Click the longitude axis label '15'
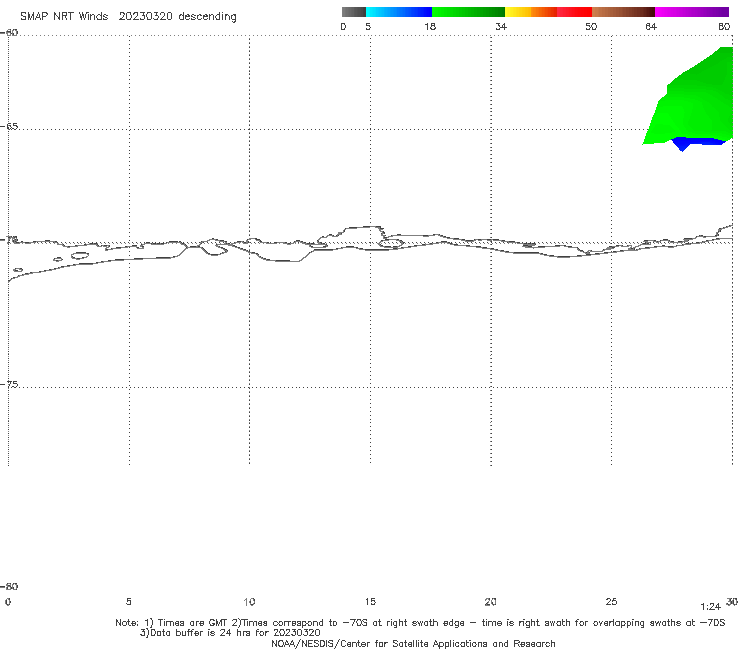 370,601
